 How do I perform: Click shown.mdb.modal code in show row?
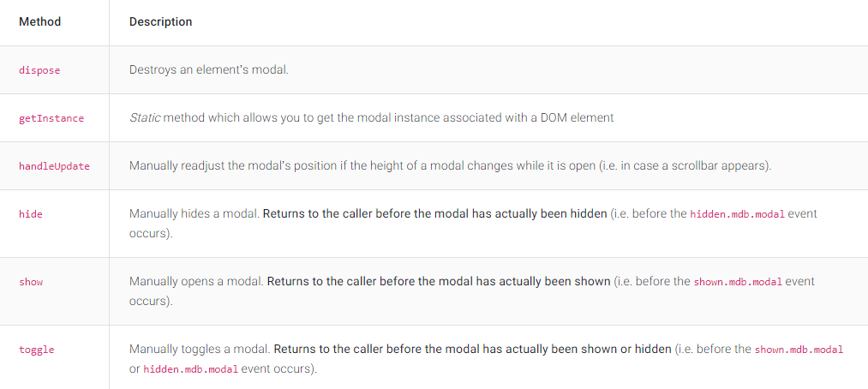738,282
